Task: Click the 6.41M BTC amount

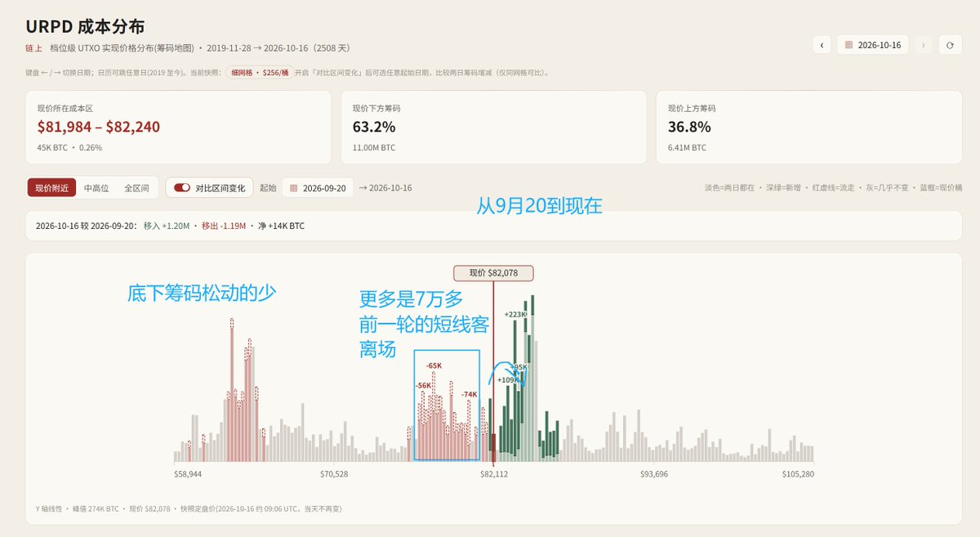Action: click(687, 148)
